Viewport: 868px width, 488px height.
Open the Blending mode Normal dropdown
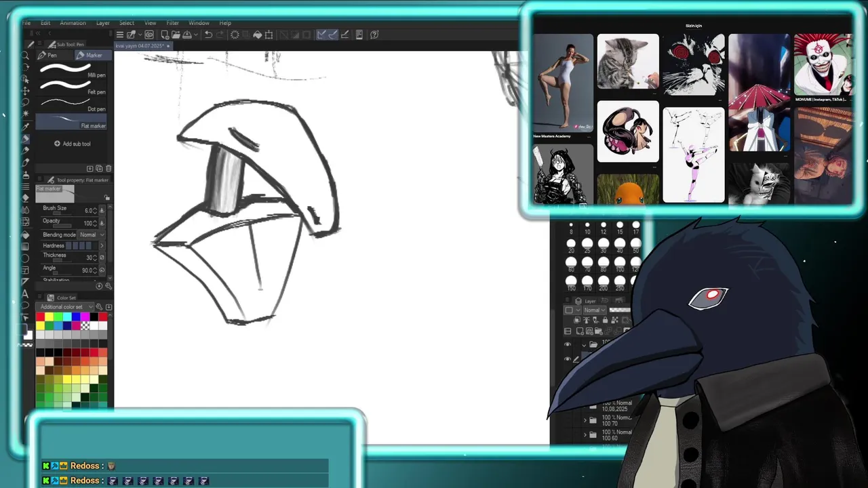[x=92, y=235]
